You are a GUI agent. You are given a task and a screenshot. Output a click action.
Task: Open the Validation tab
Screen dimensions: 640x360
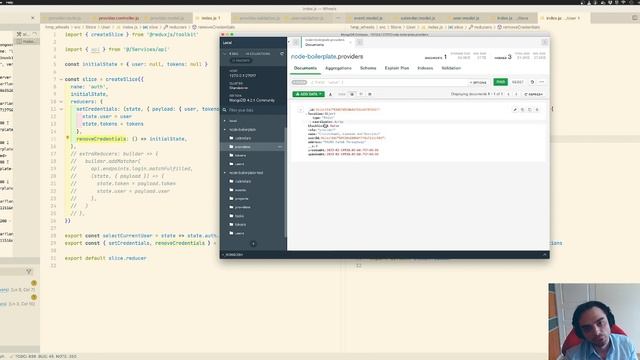(451, 68)
